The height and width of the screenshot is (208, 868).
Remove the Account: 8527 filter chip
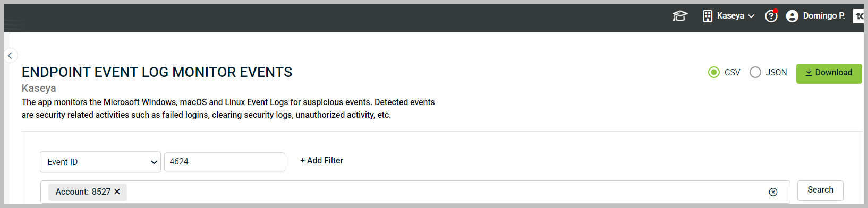[x=117, y=192]
